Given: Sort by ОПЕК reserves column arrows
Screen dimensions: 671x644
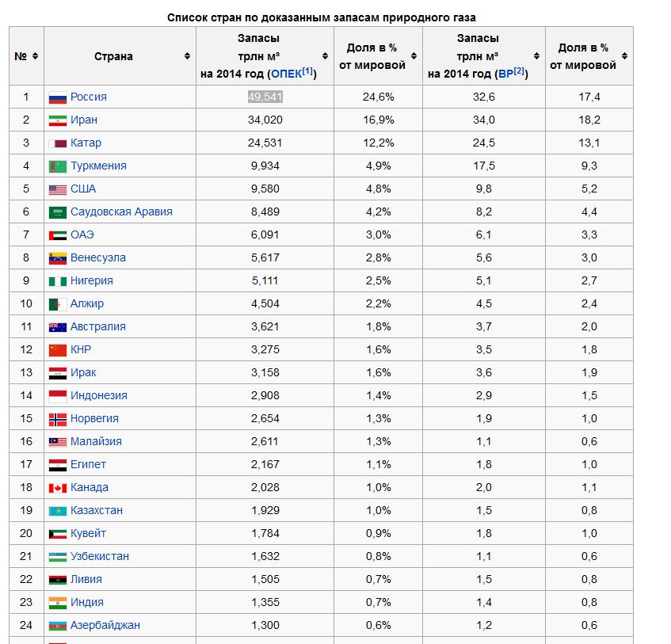Looking at the screenshot, I should pos(325,56).
